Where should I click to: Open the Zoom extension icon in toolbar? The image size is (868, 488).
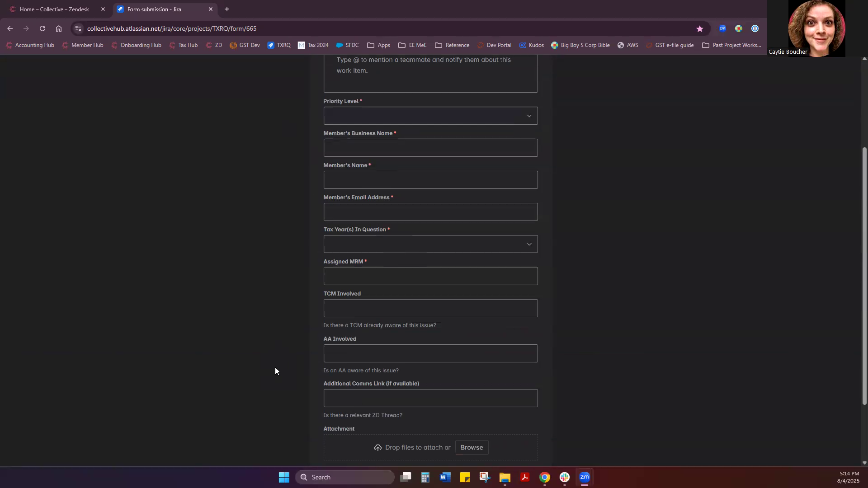tap(722, 28)
